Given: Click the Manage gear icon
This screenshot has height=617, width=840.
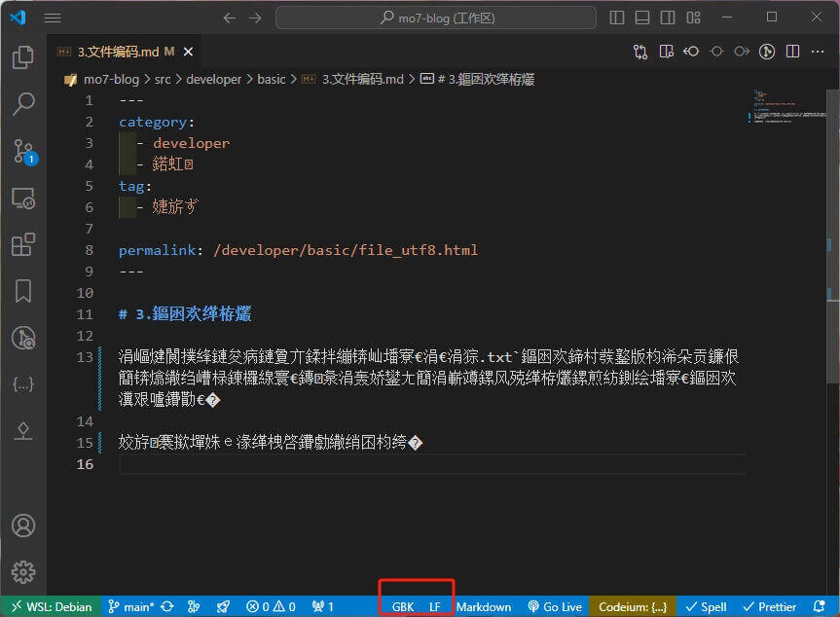Looking at the screenshot, I should tap(23, 571).
